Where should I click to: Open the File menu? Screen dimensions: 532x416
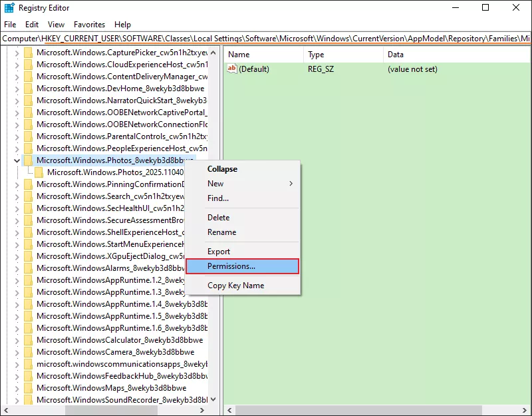tap(10, 25)
